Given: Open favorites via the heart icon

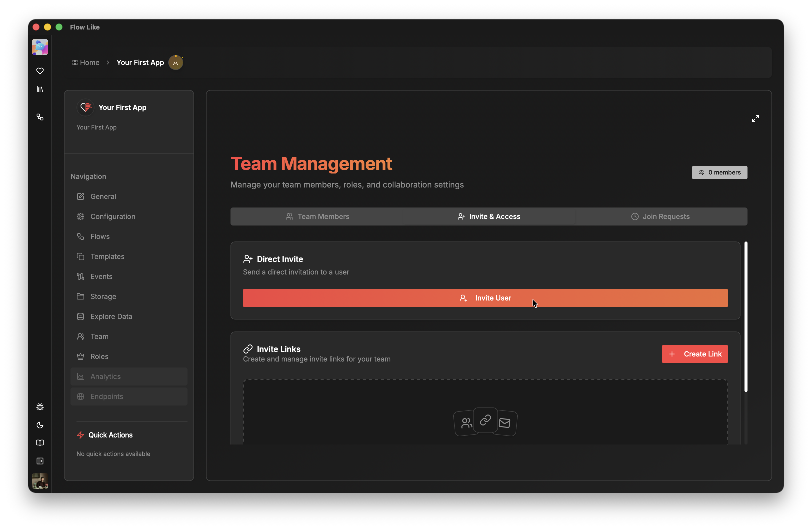Looking at the screenshot, I should pyautogui.click(x=40, y=71).
